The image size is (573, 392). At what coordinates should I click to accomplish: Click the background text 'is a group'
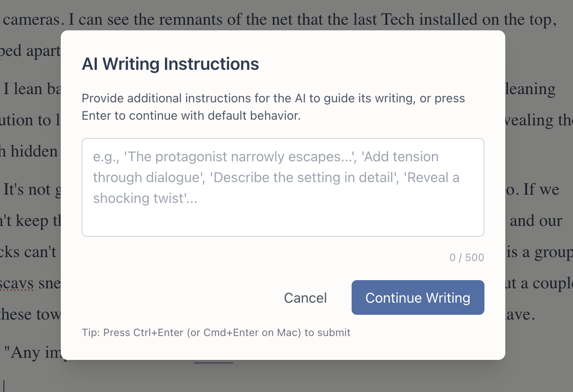tap(539, 252)
